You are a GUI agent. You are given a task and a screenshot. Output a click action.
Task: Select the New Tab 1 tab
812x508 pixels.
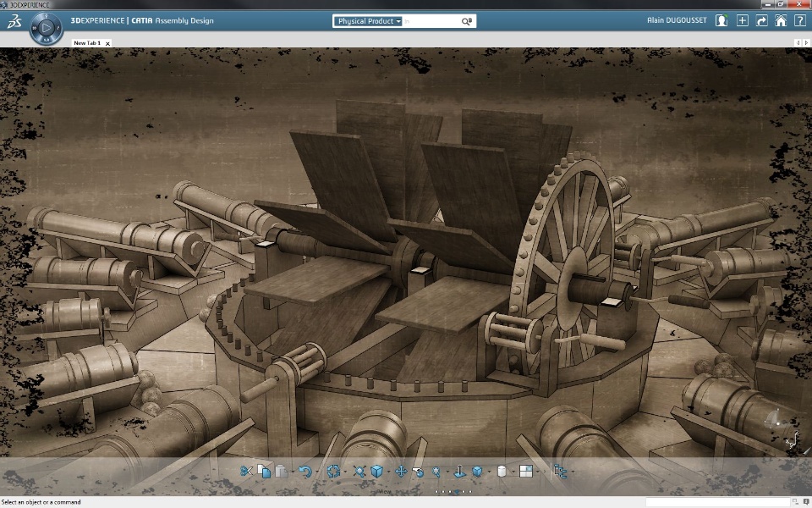87,43
